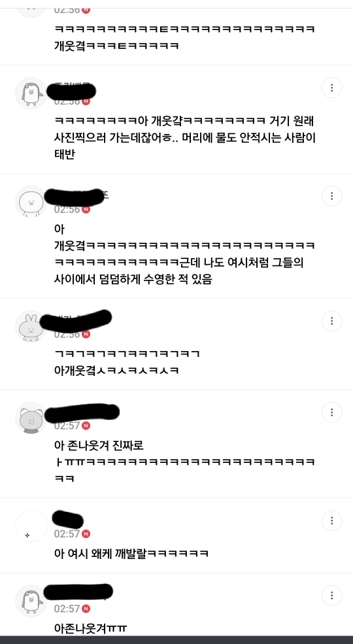Select the comment mentioning '머리에 물도 안적시는 사람이 태반'
The image size is (353, 644).
[185, 138]
